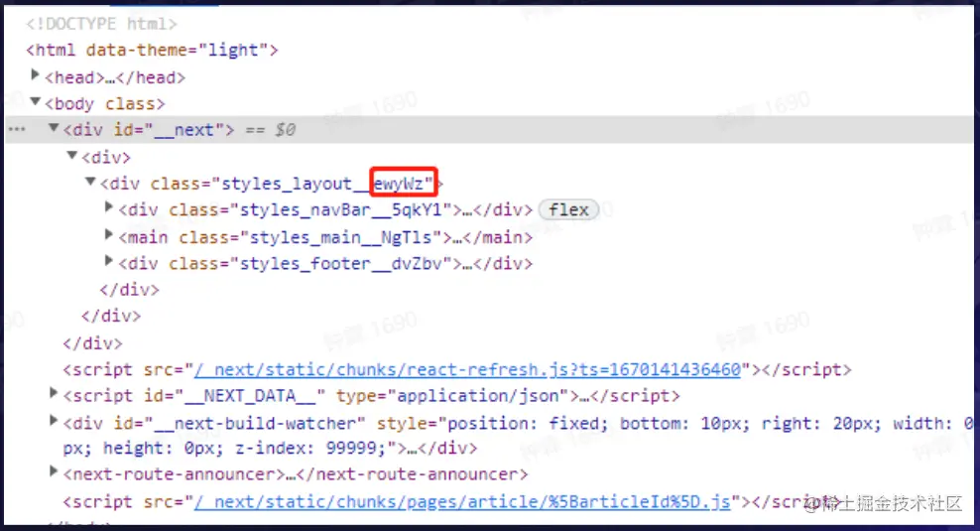Click the application/json type value
The height and width of the screenshot is (531, 980).
tap(478, 396)
